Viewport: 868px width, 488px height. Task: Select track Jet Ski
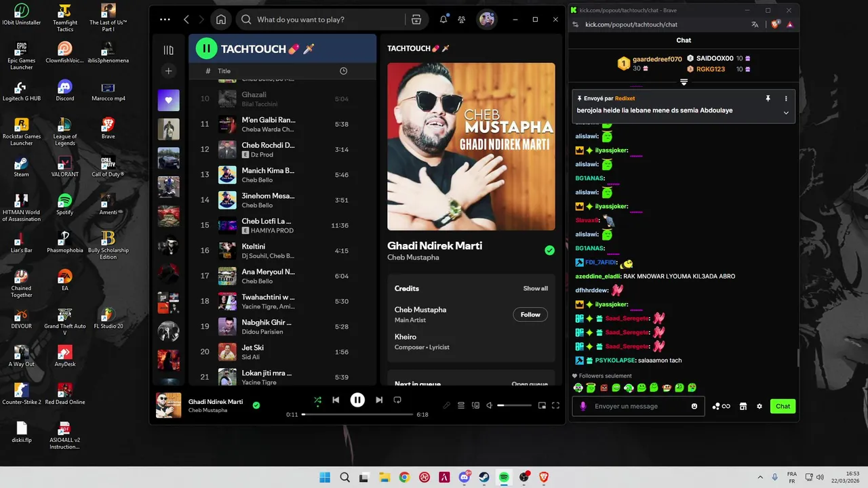282,352
